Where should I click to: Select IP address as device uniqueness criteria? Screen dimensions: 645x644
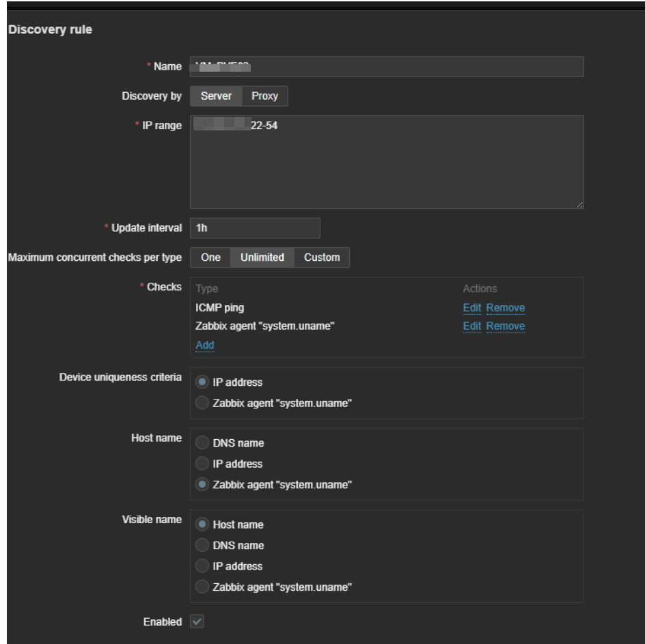pos(203,382)
